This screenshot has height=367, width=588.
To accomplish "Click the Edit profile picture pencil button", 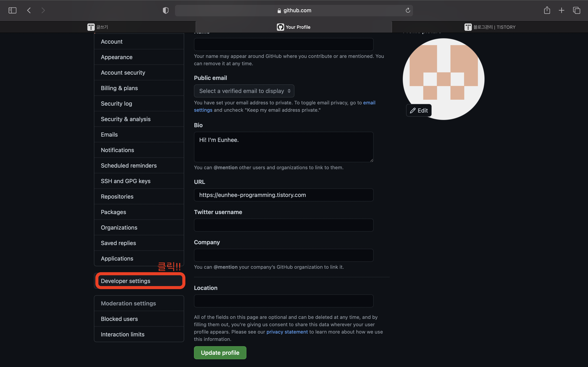I will coord(419,111).
